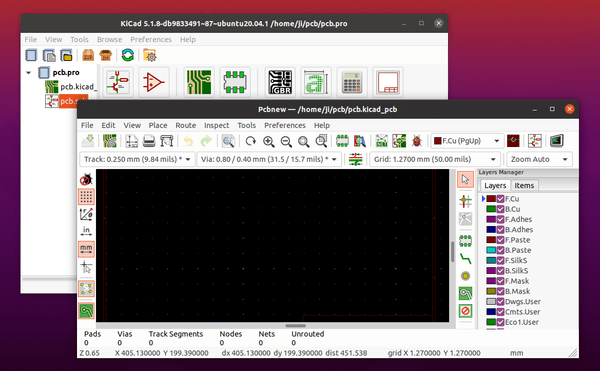This screenshot has width=600, height=371.
Task: Switch to the Layers tab
Action: click(495, 186)
